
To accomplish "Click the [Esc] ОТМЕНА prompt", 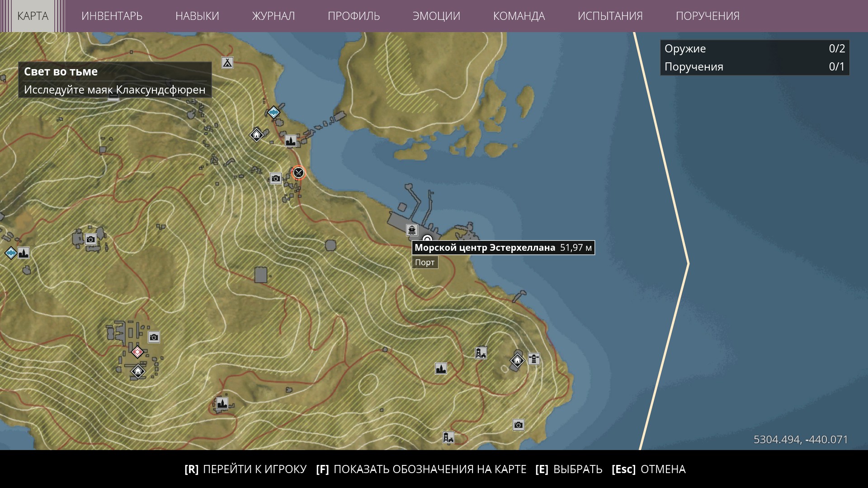I will click(649, 469).
